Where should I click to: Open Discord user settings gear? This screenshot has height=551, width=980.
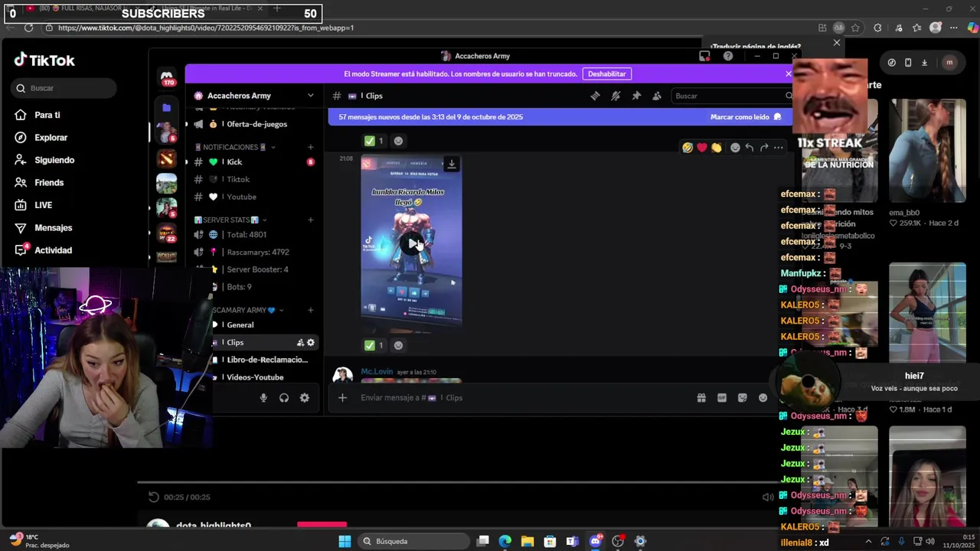(305, 397)
